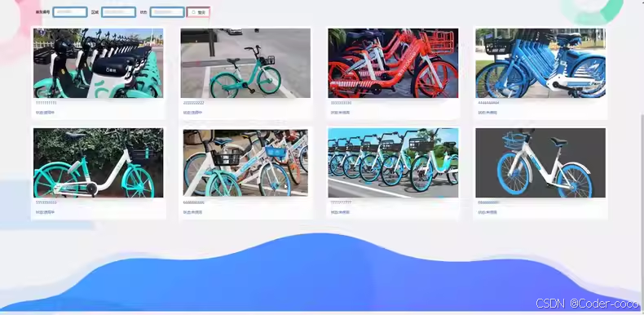Open the teal bike photo 5555555555
The height and width of the screenshot is (315, 644).
[x=98, y=163]
